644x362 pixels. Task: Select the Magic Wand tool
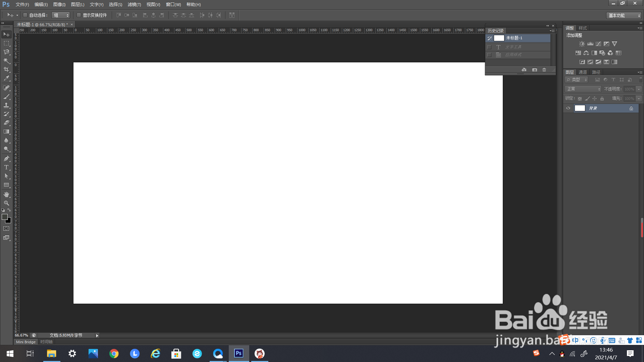[6, 61]
